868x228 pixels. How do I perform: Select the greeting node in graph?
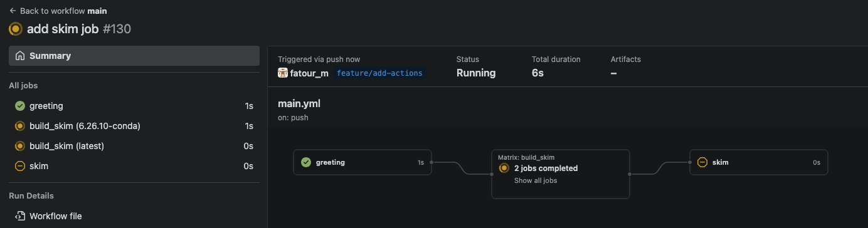pos(363,162)
